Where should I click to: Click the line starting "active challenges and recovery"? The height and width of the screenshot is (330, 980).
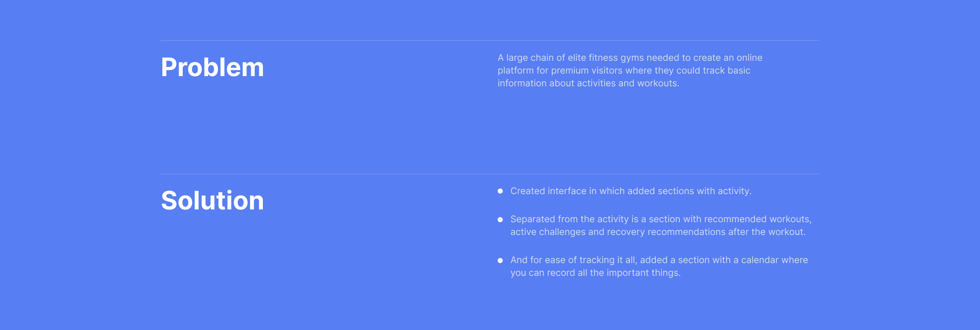point(657,232)
